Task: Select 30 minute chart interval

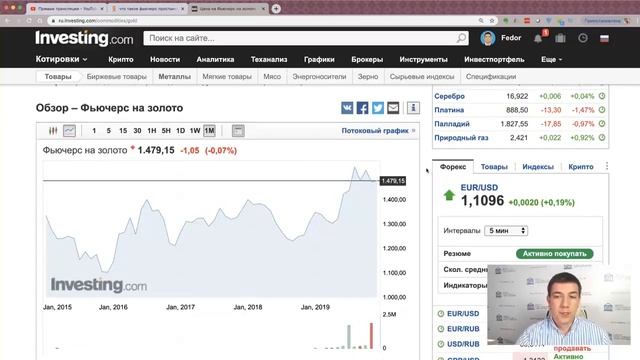Action: [x=137, y=131]
